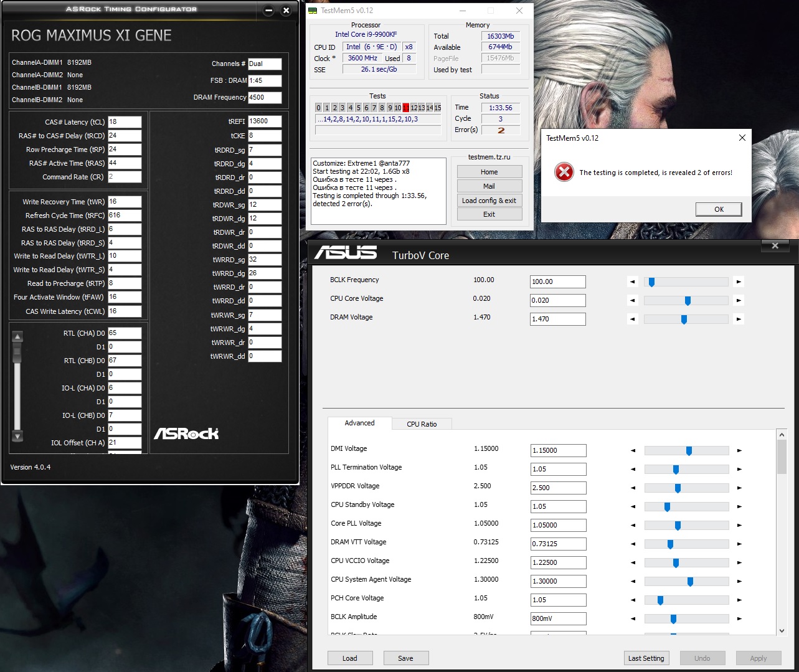Click the CPU VCCIO Voltage input field

click(x=558, y=562)
